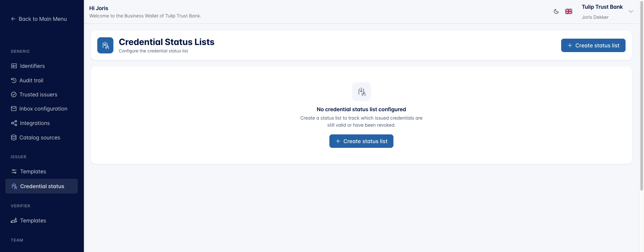
Task: Click the Audit trail history icon
Action: tap(14, 80)
